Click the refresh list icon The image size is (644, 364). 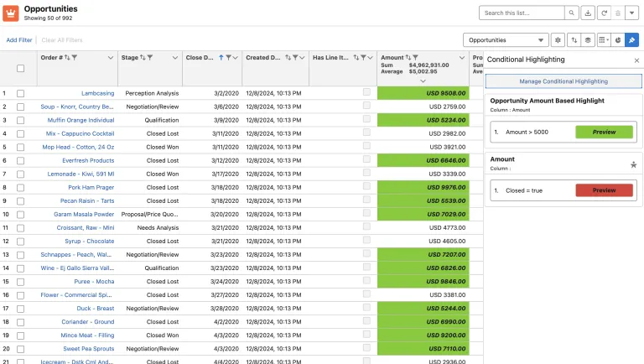tap(604, 13)
